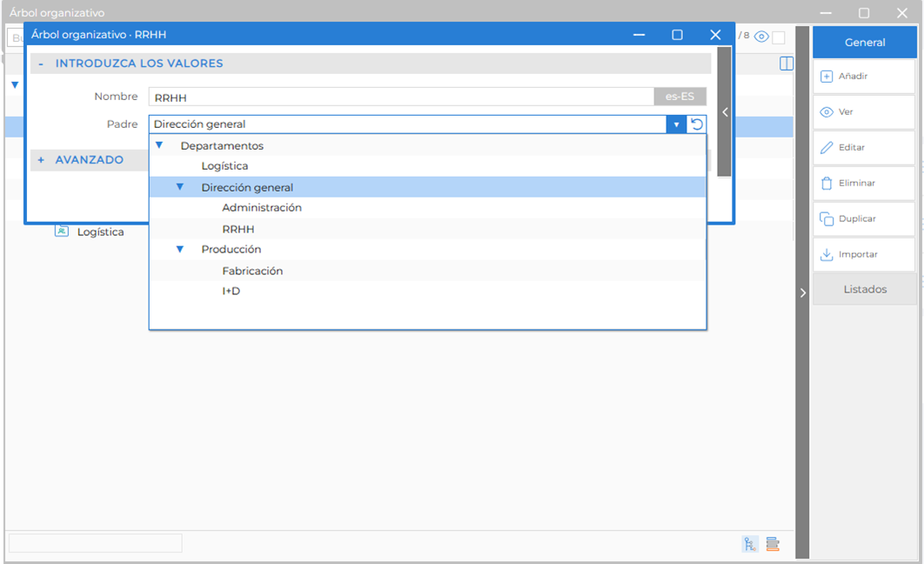
Task: Select I+D in the dropdown tree
Action: 231,291
